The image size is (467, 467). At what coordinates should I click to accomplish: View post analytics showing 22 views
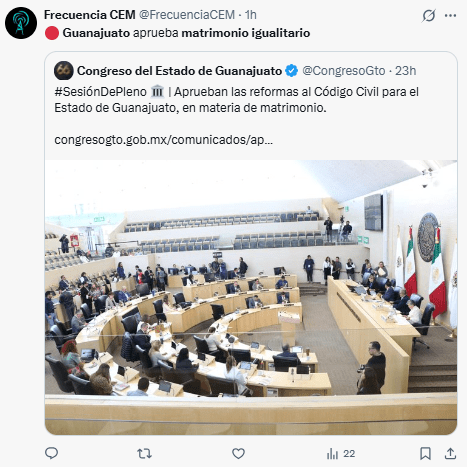(341, 454)
